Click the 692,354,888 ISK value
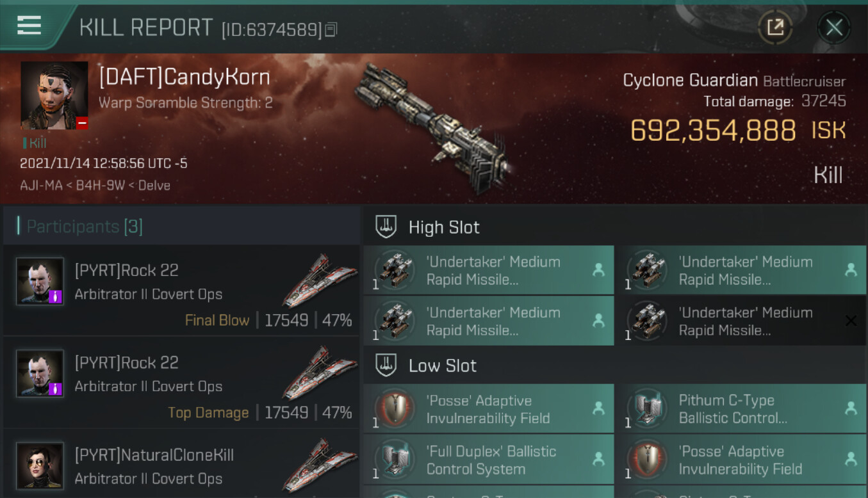Image resolution: width=868 pixels, height=498 pixels. tap(738, 131)
